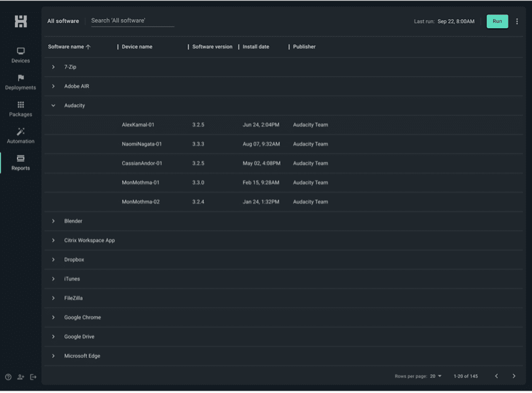
Task: Expand the iTunes row
Action: coord(53,279)
